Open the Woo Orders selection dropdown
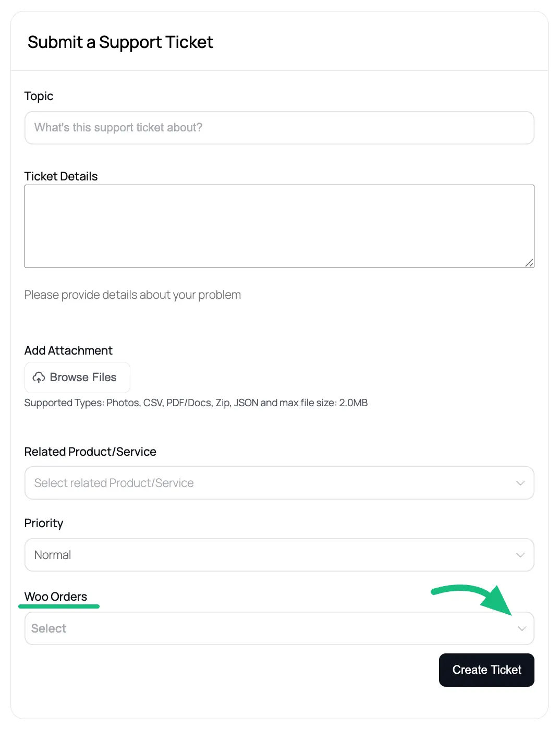 (279, 628)
